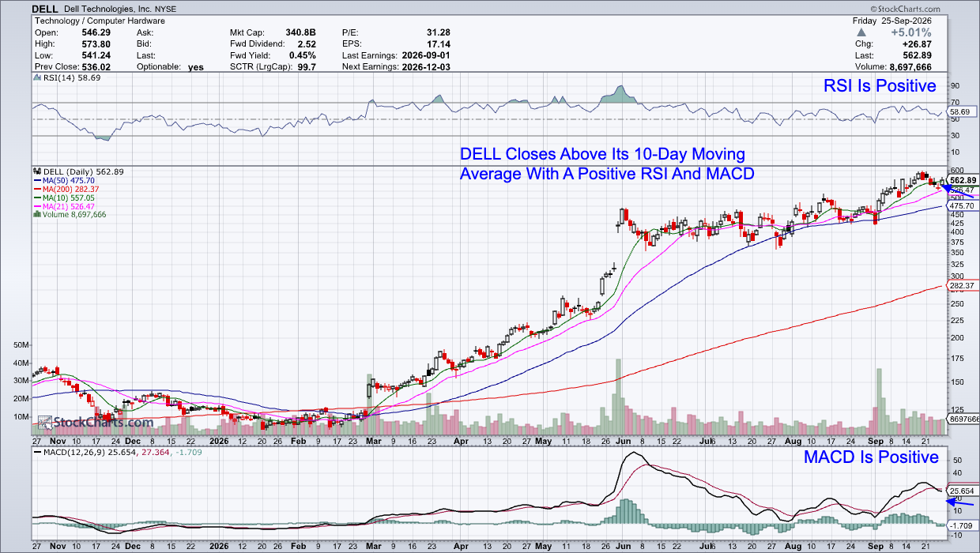
Task: Click the 600 price level on the right axis
Action: (x=957, y=171)
